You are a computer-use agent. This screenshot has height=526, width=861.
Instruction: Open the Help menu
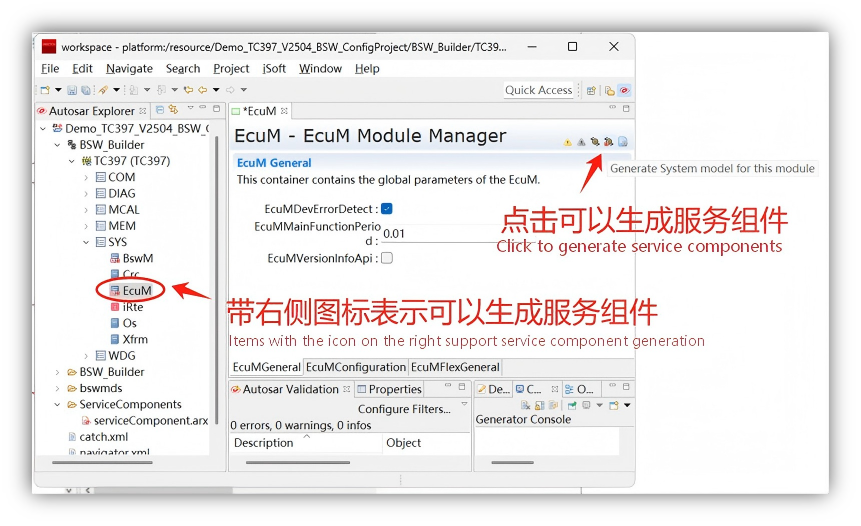tap(367, 69)
